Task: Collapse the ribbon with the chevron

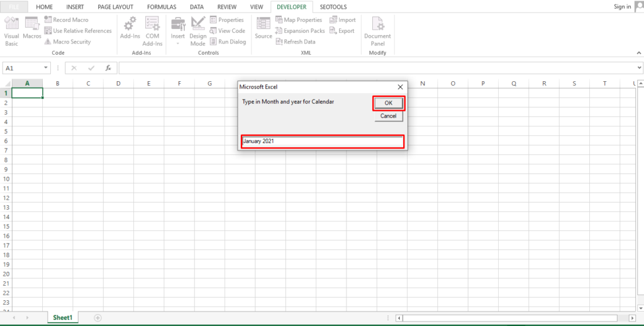Action: point(639,53)
